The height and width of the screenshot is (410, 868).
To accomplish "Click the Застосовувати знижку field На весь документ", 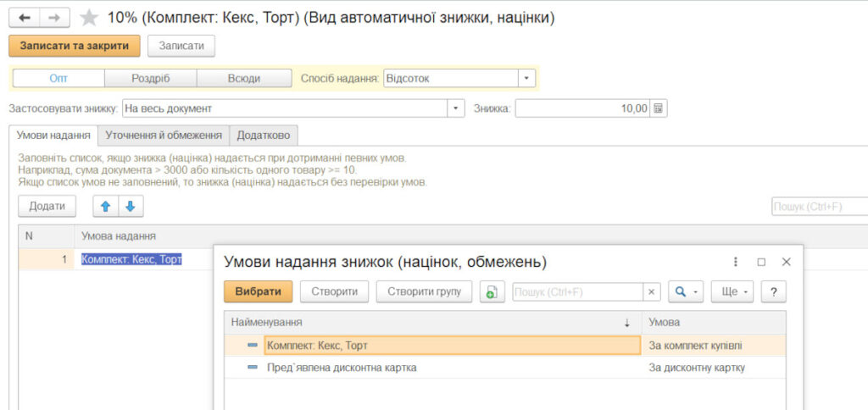I will (285, 108).
